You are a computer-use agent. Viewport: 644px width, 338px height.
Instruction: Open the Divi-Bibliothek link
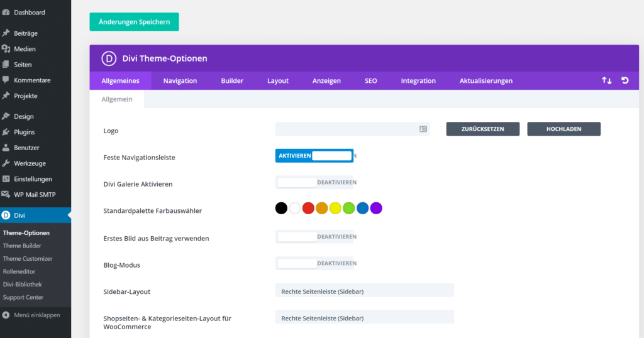(23, 284)
